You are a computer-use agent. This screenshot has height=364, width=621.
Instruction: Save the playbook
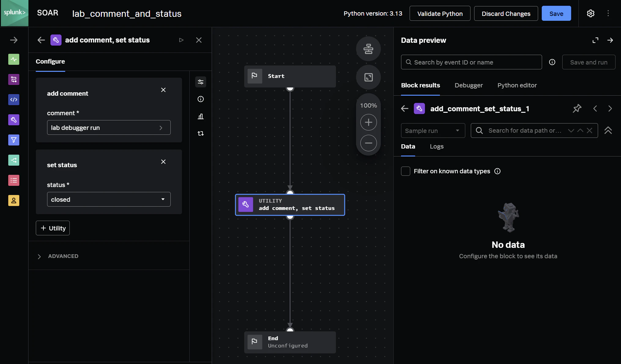(556, 13)
